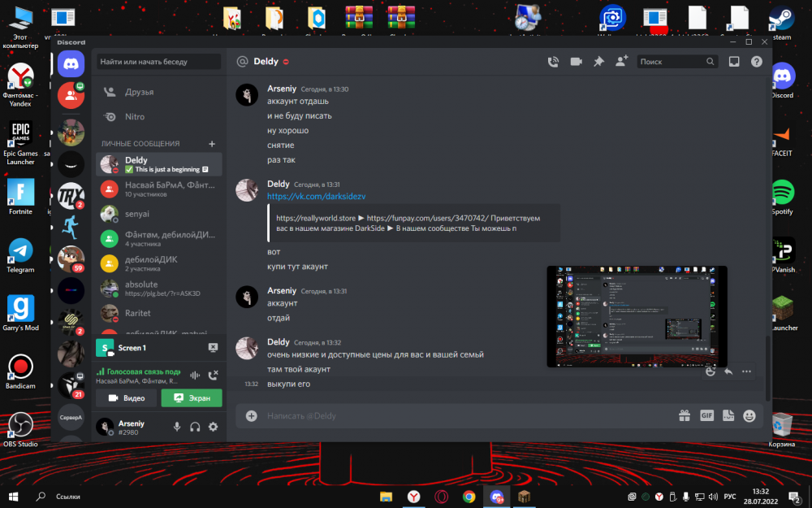
Task: Open the СерверА server icon
Action: click(71, 417)
